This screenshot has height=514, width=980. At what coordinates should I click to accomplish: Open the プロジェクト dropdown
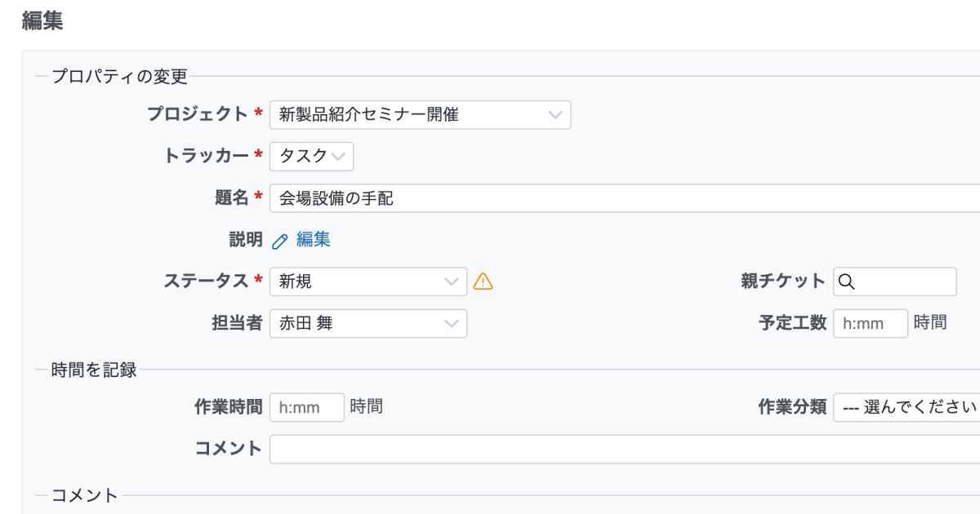tap(420, 115)
